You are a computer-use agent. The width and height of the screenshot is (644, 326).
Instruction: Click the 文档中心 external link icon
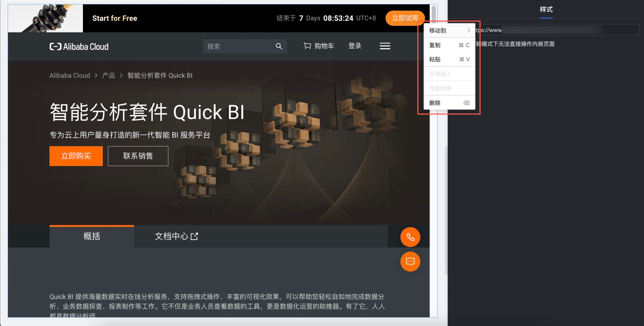(195, 236)
